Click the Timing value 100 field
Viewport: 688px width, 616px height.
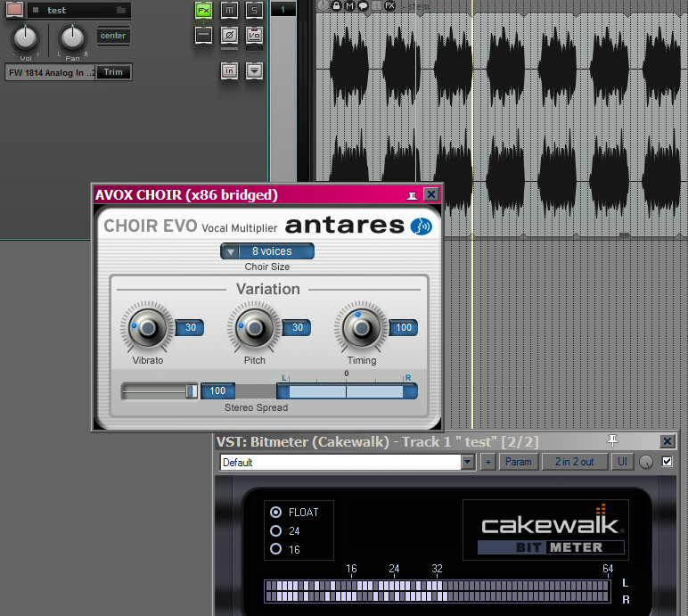pyautogui.click(x=404, y=327)
